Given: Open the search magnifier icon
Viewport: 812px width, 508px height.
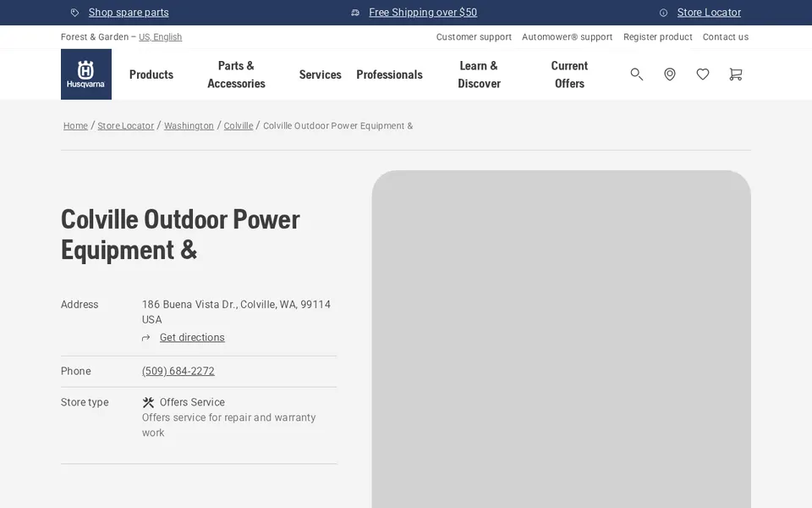Looking at the screenshot, I should [636, 75].
